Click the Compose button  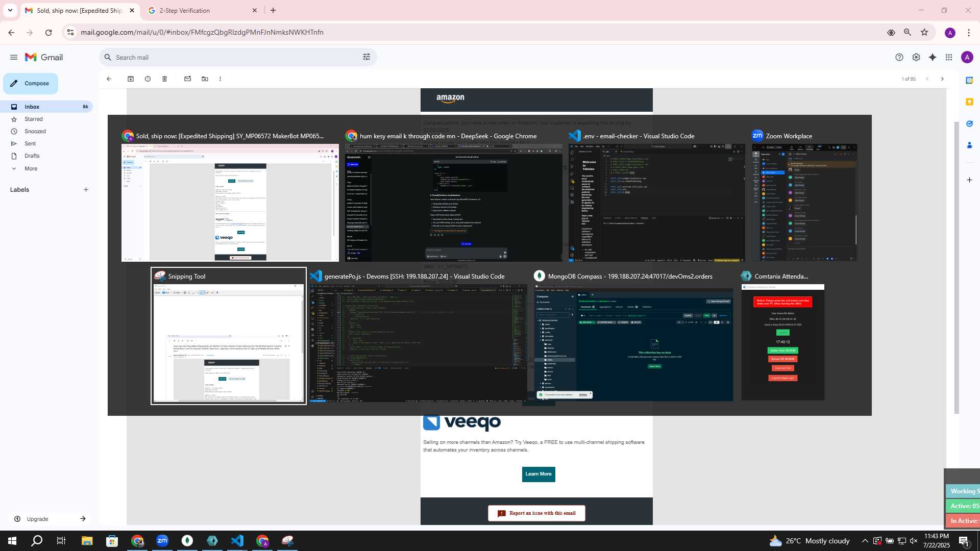click(31, 83)
